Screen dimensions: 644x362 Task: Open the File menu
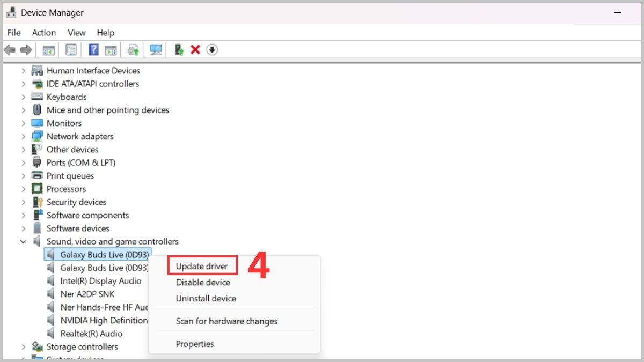pyautogui.click(x=14, y=33)
